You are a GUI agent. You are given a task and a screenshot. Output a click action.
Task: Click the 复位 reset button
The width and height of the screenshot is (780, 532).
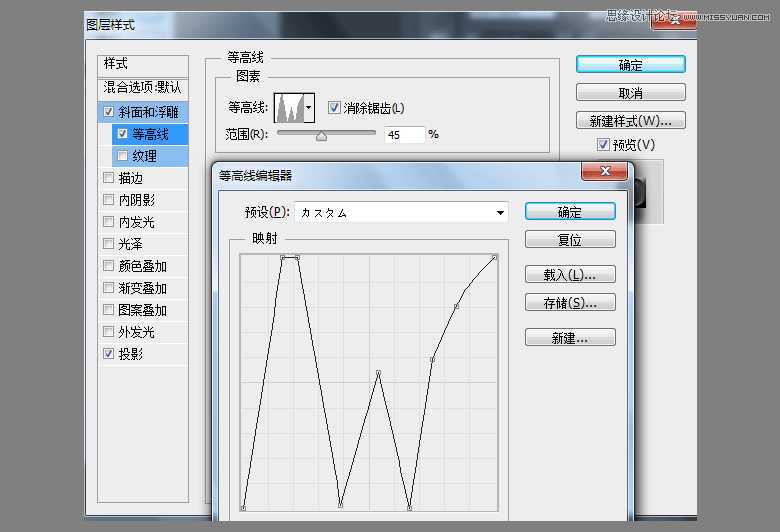570,240
